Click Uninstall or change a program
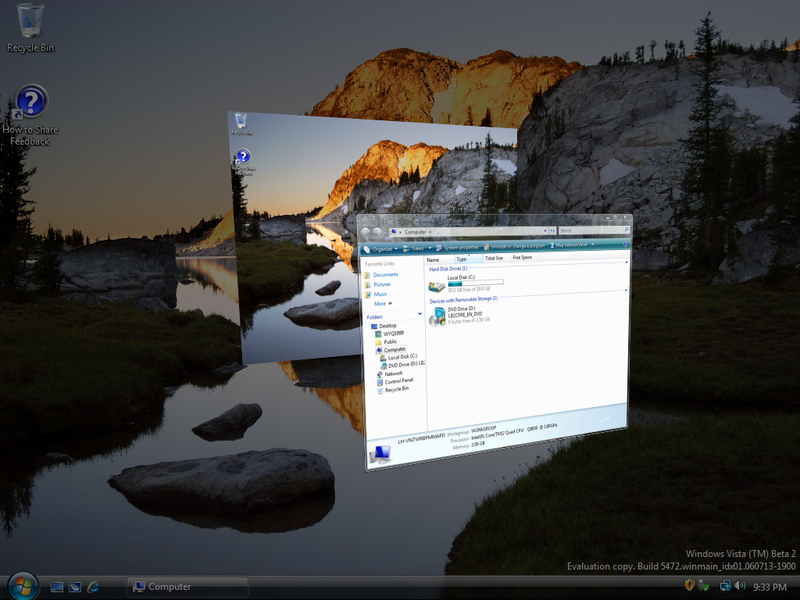The height and width of the screenshot is (600, 800). [x=515, y=246]
